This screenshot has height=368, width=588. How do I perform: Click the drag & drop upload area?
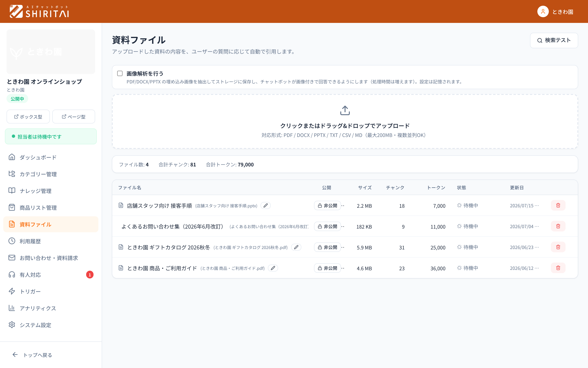345,121
